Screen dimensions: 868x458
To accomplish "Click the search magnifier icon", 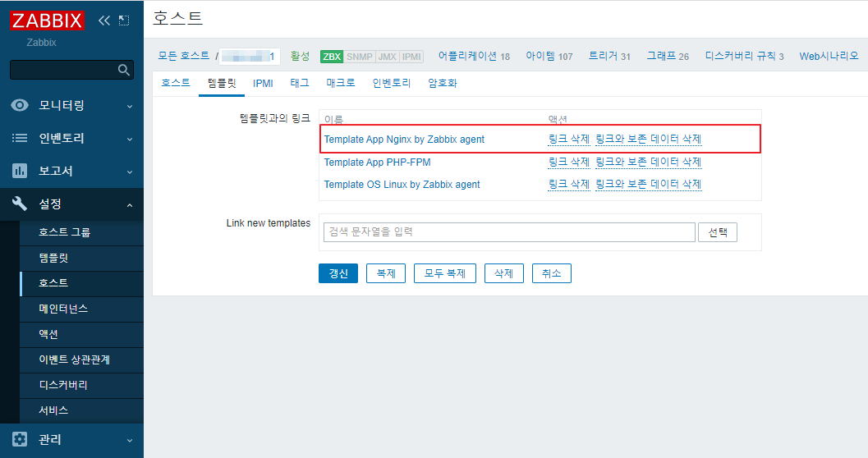I will [x=123, y=70].
